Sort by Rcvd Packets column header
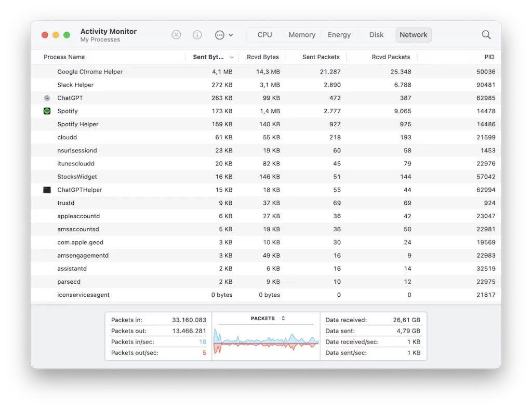 (x=391, y=57)
